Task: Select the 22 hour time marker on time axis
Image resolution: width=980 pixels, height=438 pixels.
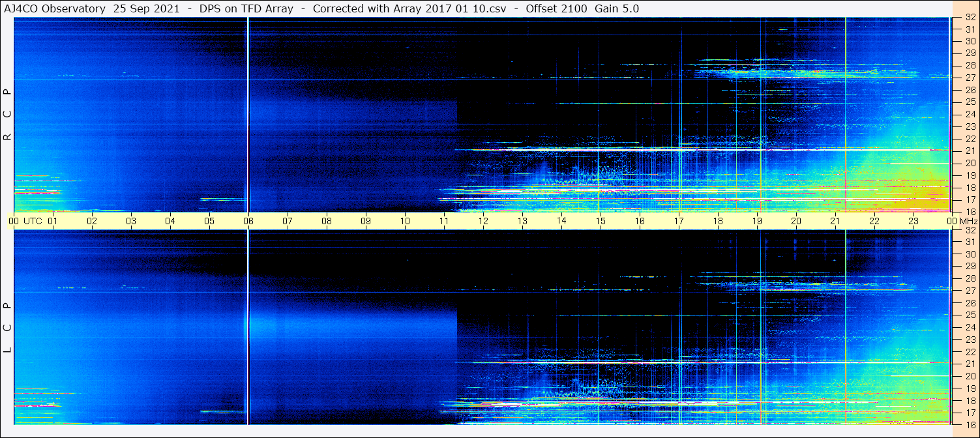Action: [x=874, y=221]
